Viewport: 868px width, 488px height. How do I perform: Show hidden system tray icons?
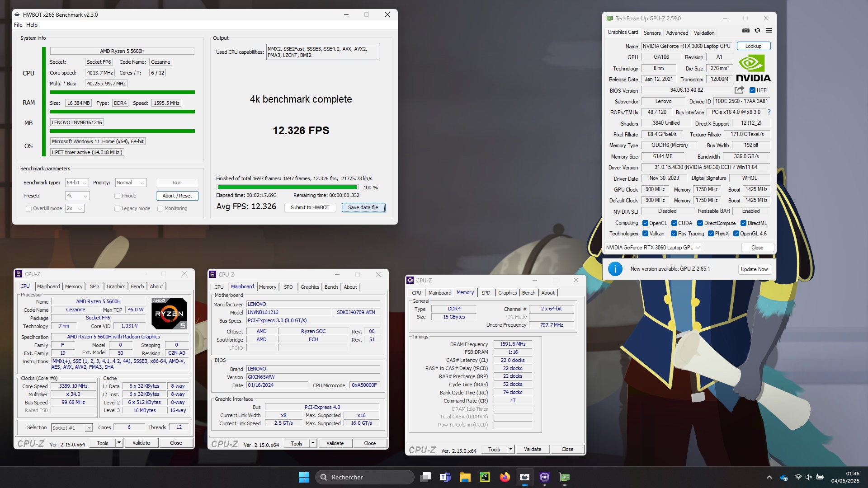pos(769,477)
